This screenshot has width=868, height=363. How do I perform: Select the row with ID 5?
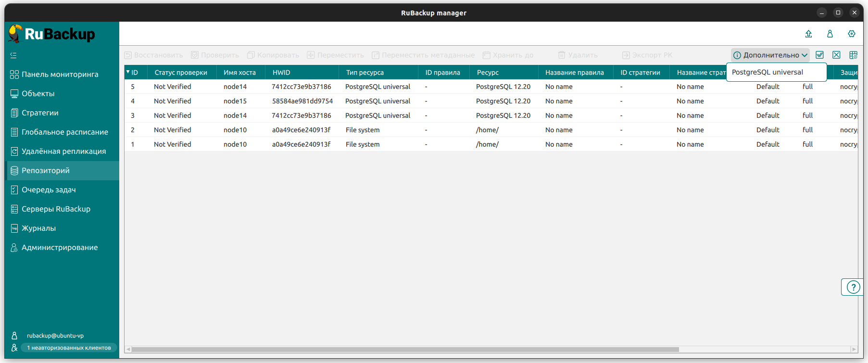(x=491, y=87)
